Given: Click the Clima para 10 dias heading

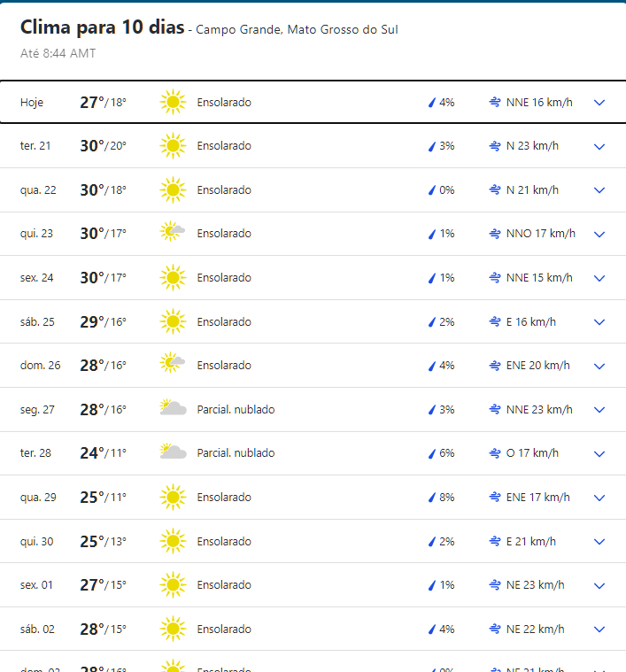Looking at the screenshot, I should pos(102,27).
